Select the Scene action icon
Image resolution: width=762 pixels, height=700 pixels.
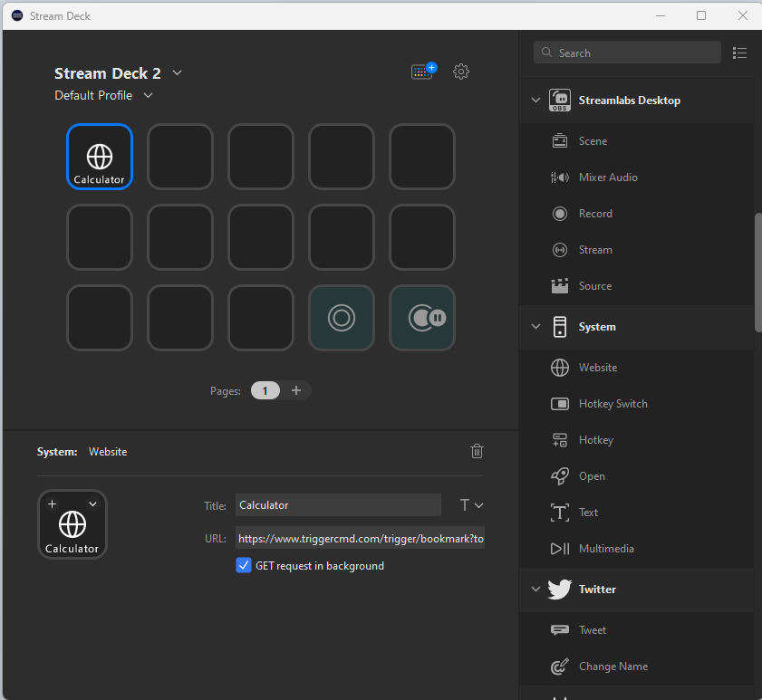tap(560, 141)
